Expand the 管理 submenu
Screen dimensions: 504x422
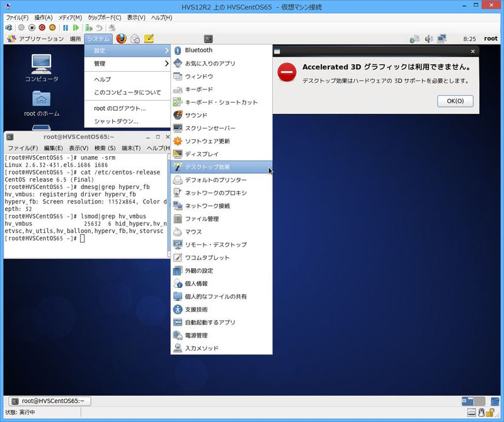(127, 64)
